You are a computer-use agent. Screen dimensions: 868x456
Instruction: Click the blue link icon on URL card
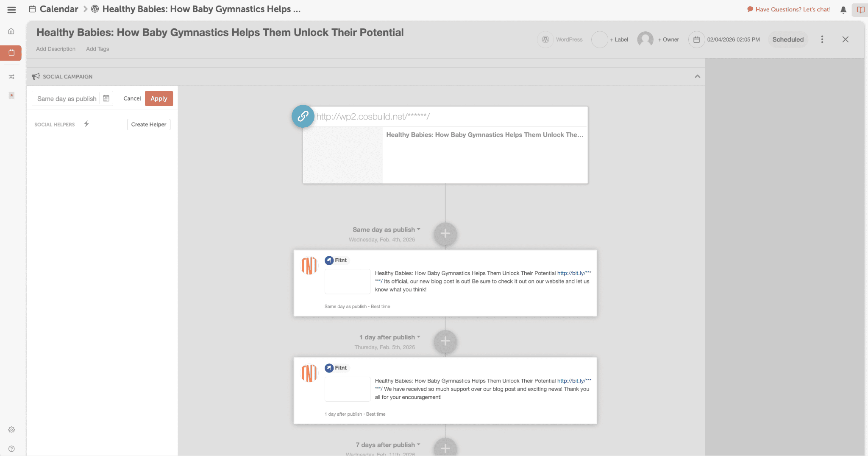(x=303, y=116)
